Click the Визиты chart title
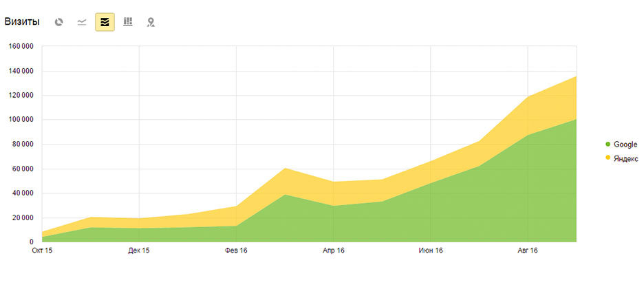This screenshot has height=287, width=644. [x=22, y=22]
